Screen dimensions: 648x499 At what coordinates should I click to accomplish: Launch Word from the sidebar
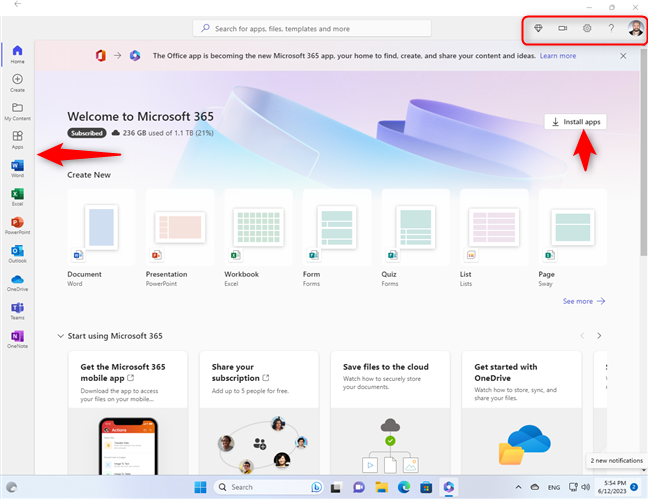[x=17, y=168]
